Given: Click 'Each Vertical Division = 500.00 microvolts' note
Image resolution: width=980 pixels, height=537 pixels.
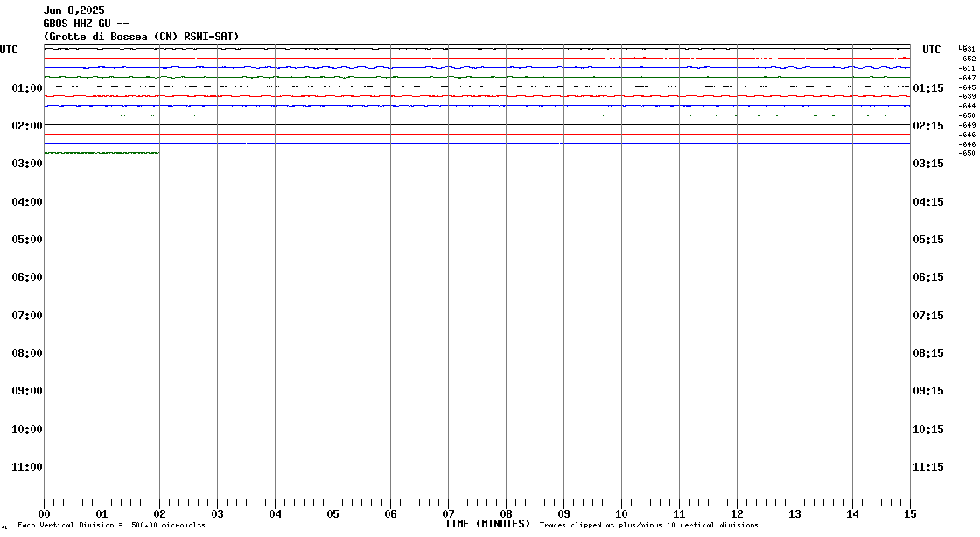Looking at the screenshot, I should (111, 525).
